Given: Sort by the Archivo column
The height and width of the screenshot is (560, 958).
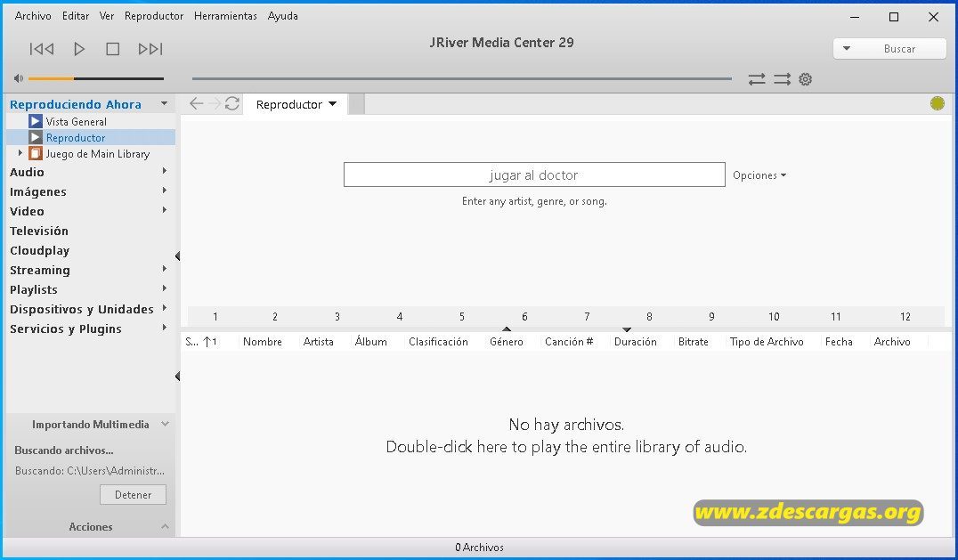Looking at the screenshot, I should point(892,342).
